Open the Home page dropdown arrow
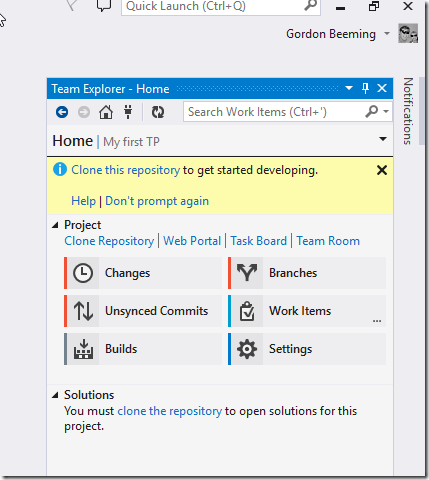The height and width of the screenshot is (480, 429). (383, 139)
